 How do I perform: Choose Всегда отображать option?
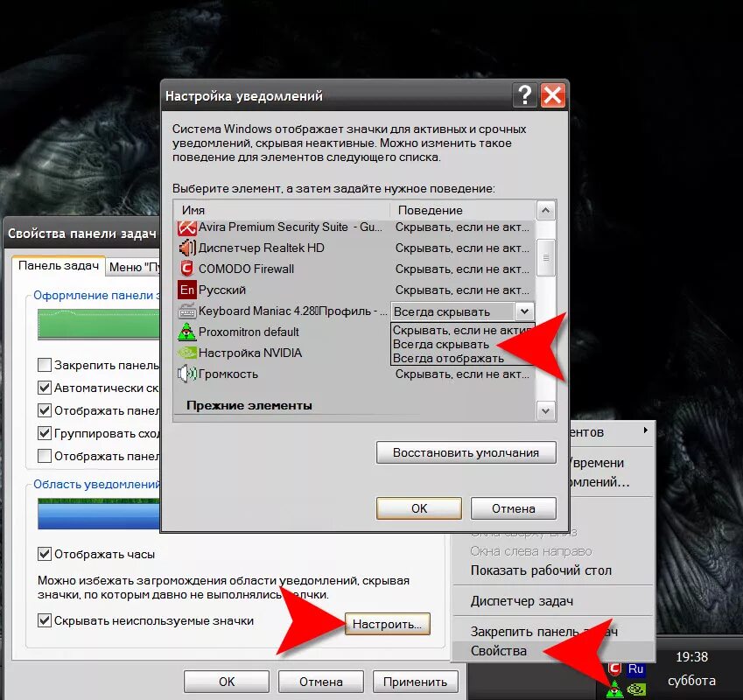[462, 359]
